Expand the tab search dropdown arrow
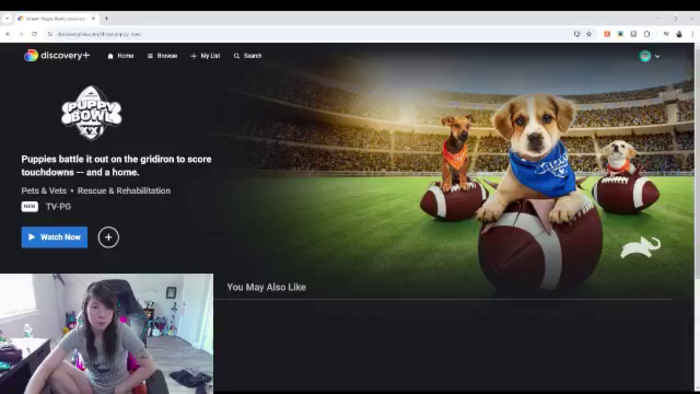Viewport: 700px width, 394px height. click(x=7, y=18)
